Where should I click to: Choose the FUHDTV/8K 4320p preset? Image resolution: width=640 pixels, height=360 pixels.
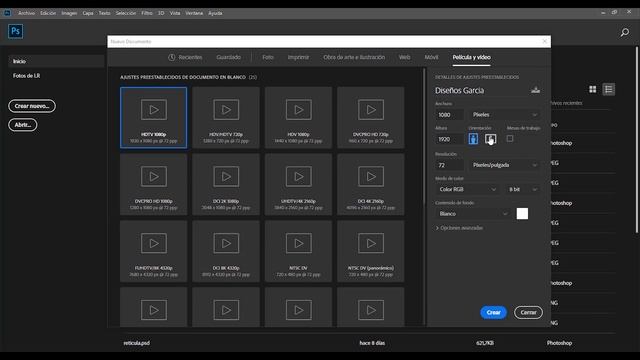click(153, 251)
